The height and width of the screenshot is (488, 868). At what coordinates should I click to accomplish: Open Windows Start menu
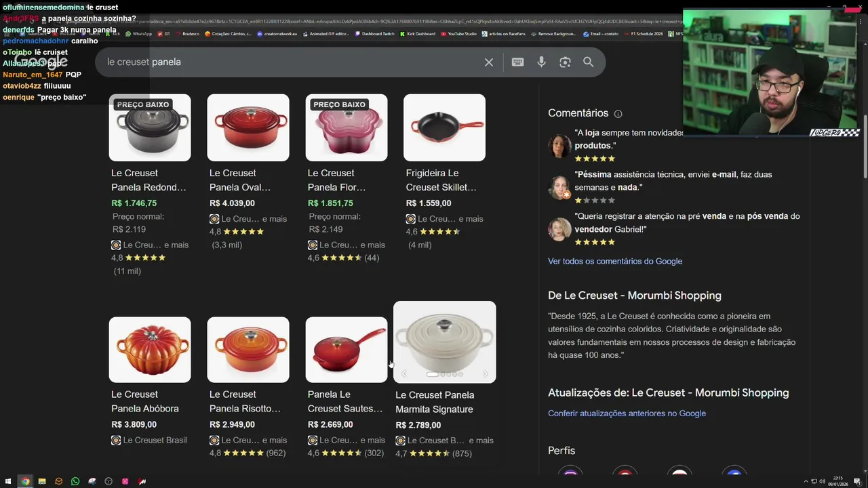[8, 481]
